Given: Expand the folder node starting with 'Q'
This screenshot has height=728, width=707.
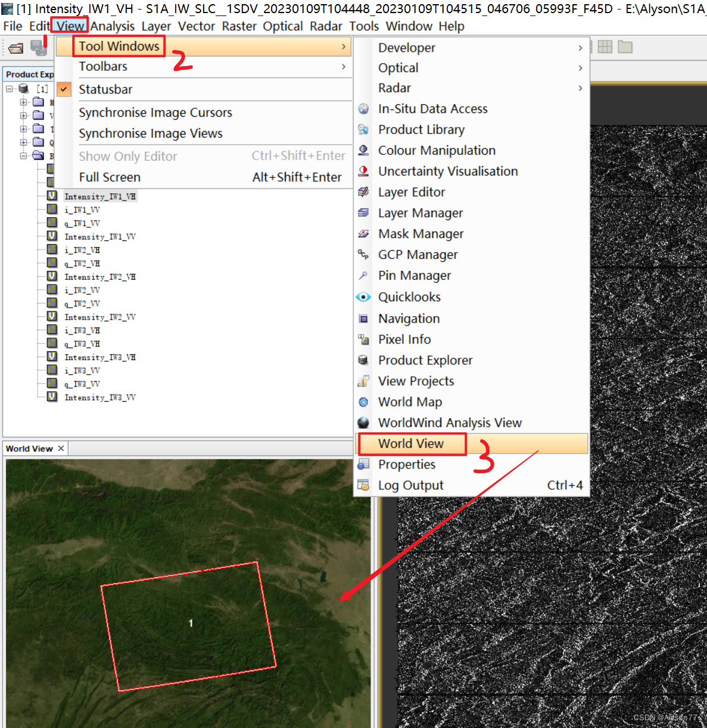Looking at the screenshot, I should [x=23, y=142].
